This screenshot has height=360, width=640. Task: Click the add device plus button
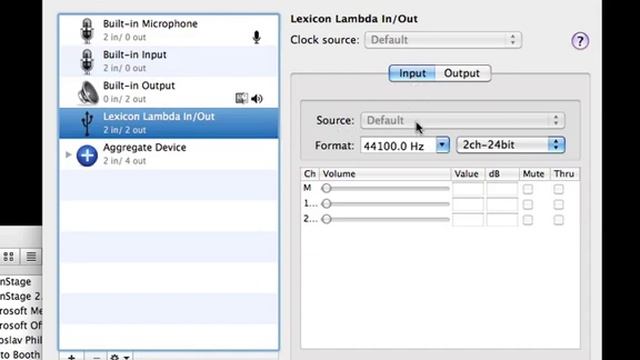pos(71,357)
